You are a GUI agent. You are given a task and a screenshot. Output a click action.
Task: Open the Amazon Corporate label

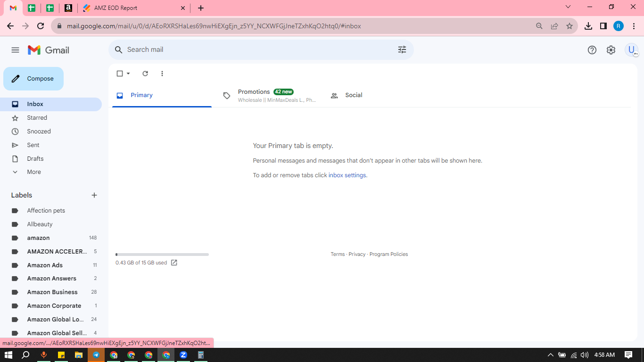[51, 306]
